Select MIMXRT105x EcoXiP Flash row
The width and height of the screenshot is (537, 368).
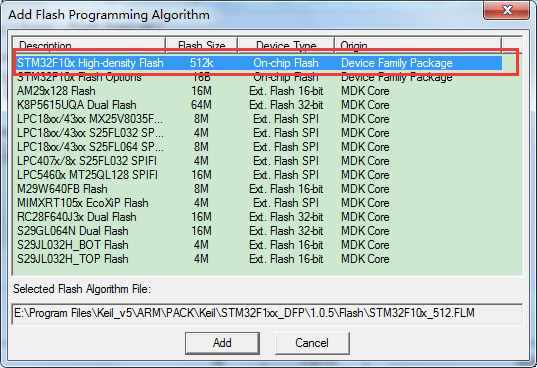259,203
